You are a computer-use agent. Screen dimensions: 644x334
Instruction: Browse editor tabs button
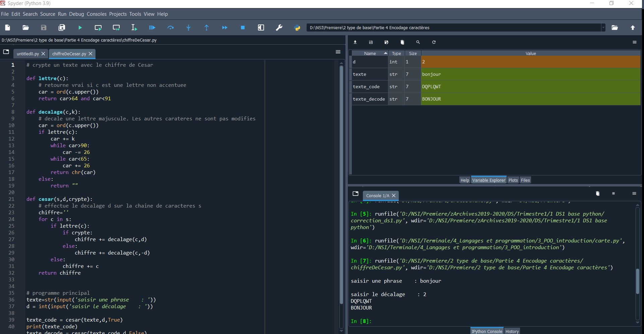[x=6, y=52]
